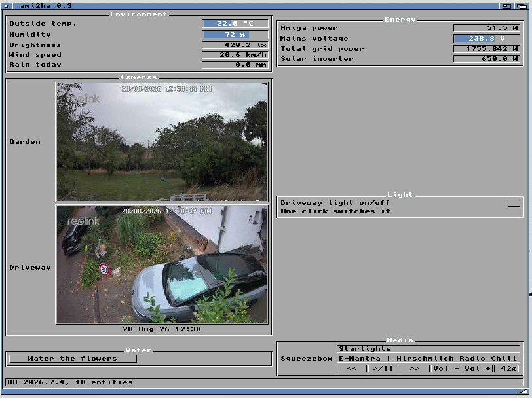Click the window close gadget in title bar
Image resolution: width=532 pixels, height=398 pixels.
[6, 6]
